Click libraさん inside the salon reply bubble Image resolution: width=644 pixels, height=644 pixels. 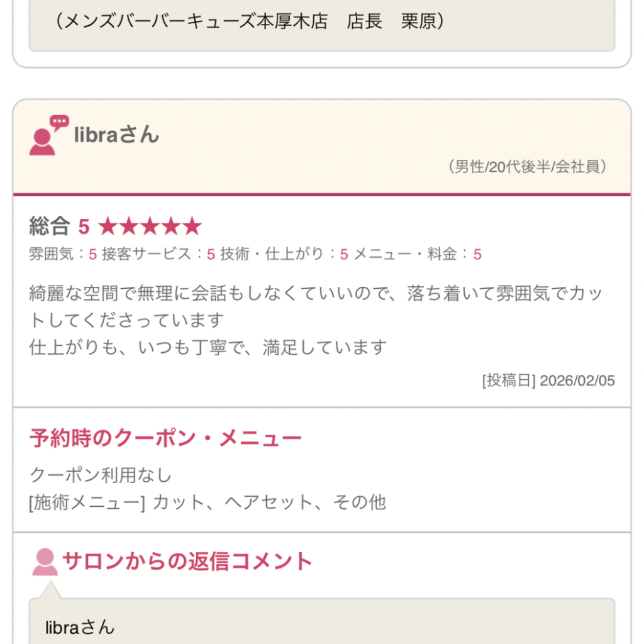80,626
